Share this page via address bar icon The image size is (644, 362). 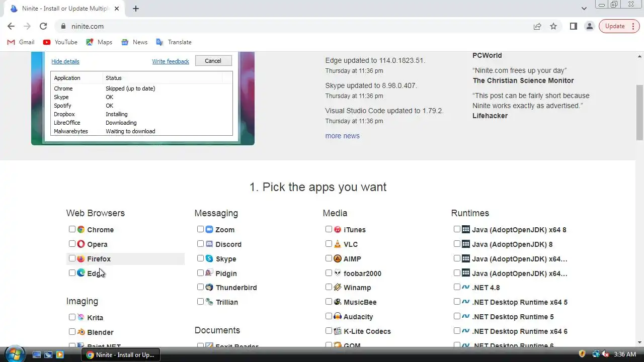[537, 26]
